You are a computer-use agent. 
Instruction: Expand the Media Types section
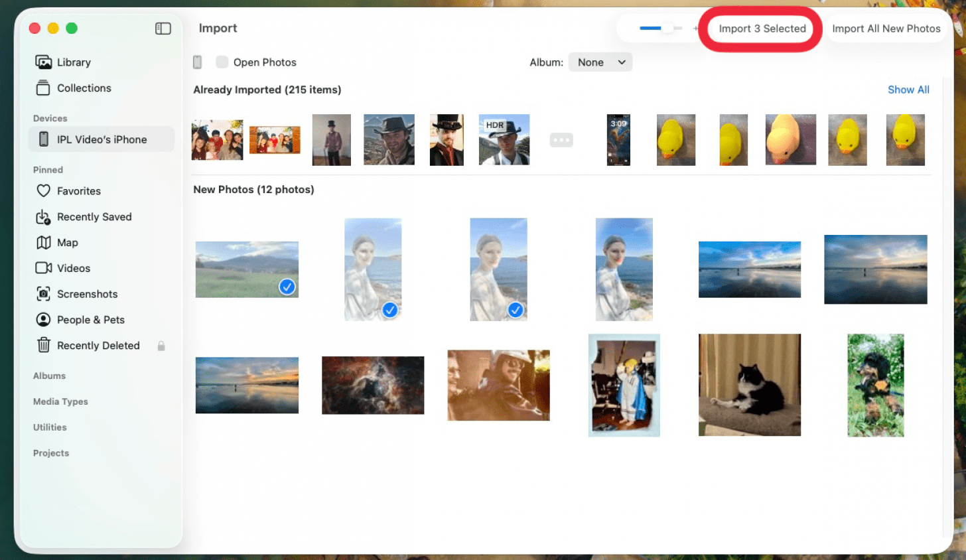(x=60, y=402)
